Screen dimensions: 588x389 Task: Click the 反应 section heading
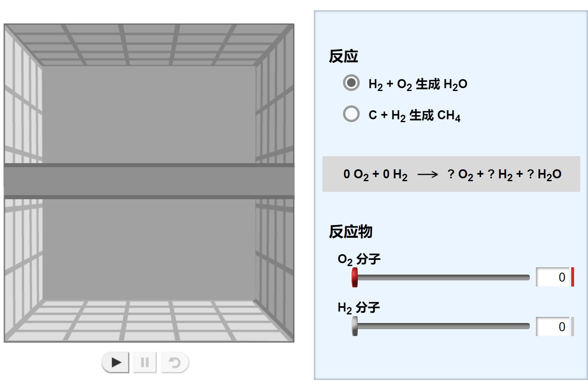(x=343, y=56)
